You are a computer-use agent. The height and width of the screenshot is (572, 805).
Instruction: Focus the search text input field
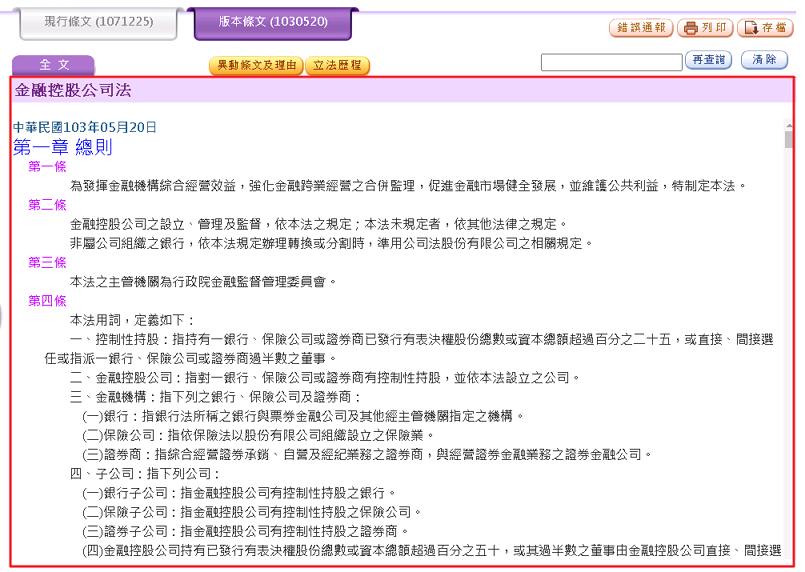click(611, 62)
